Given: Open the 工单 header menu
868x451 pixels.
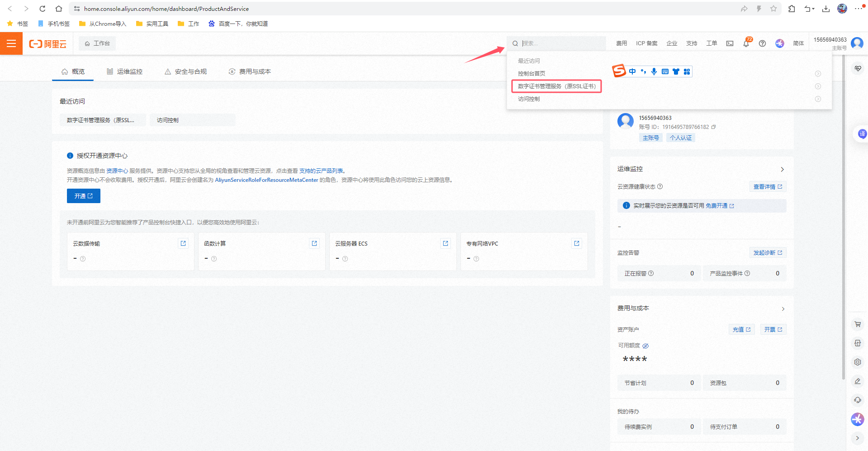Looking at the screenshot, I should coord(711,43).
